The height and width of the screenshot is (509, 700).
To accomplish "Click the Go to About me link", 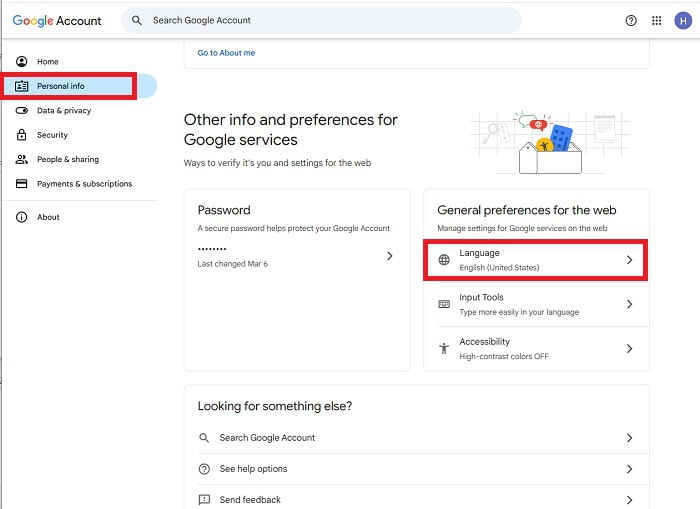I will [x=226, y=53].
